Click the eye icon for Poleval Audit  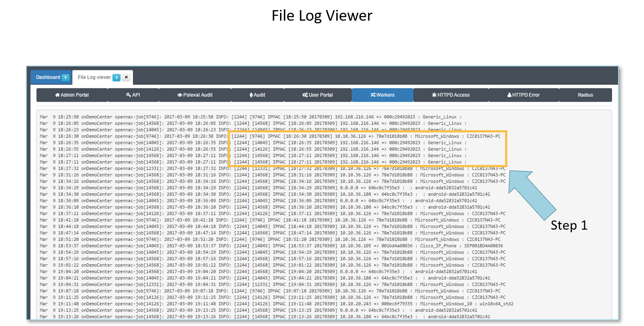coord(180,95)
